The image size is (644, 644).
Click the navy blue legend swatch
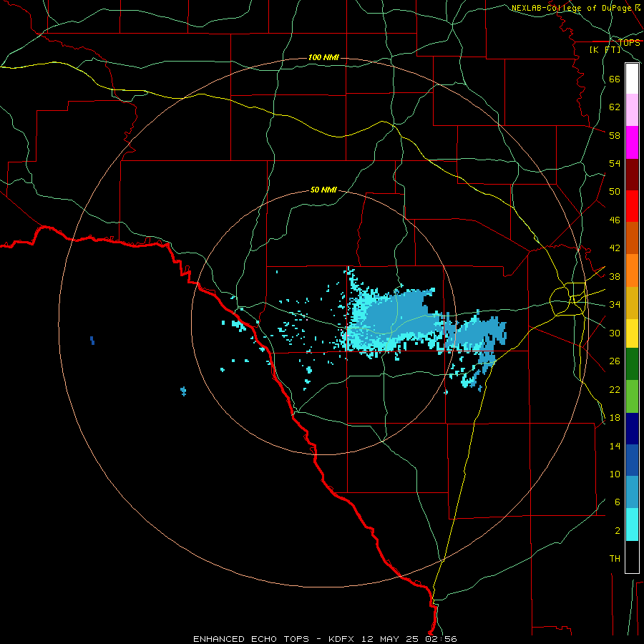632,429
